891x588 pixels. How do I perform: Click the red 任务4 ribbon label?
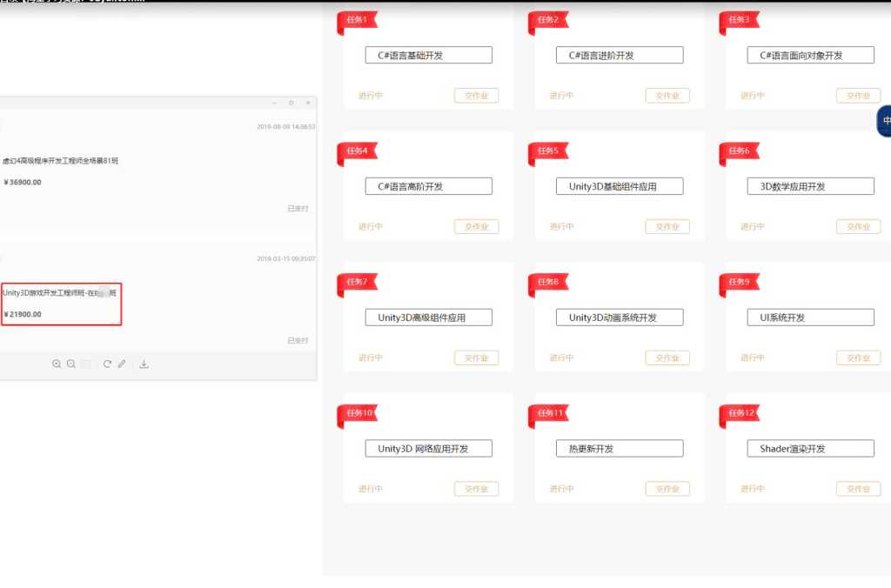tap(358, 151)
